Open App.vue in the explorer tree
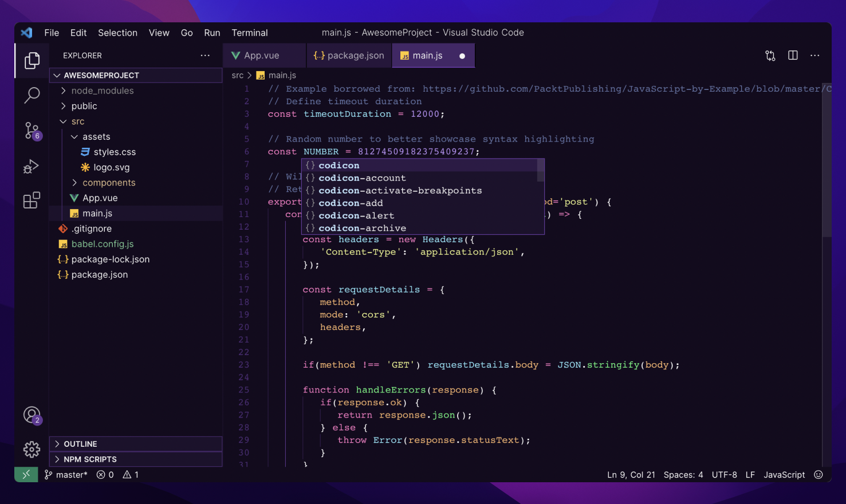This screenshot has width=846, height=504. pos(100,198)
